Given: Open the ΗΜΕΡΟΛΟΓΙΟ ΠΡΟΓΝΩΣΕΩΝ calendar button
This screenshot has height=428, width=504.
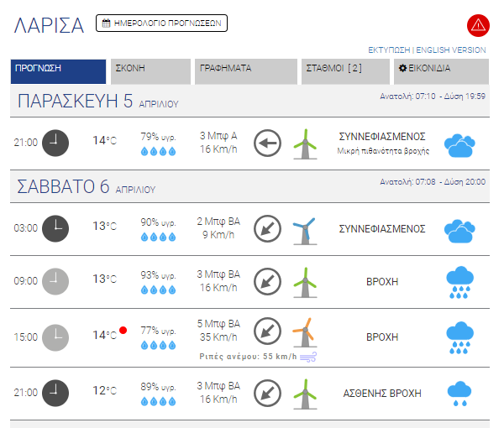Looking at the screenshot, I should [x=161, y=23].
